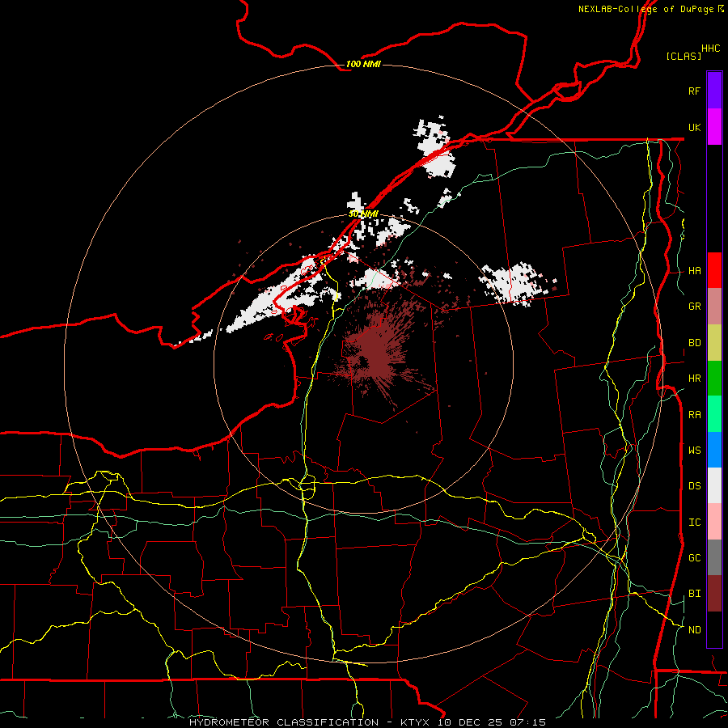The height and width of the screenshot is (728, 728).
Task: Click the '07:15' timestamp
Action: 527,722
